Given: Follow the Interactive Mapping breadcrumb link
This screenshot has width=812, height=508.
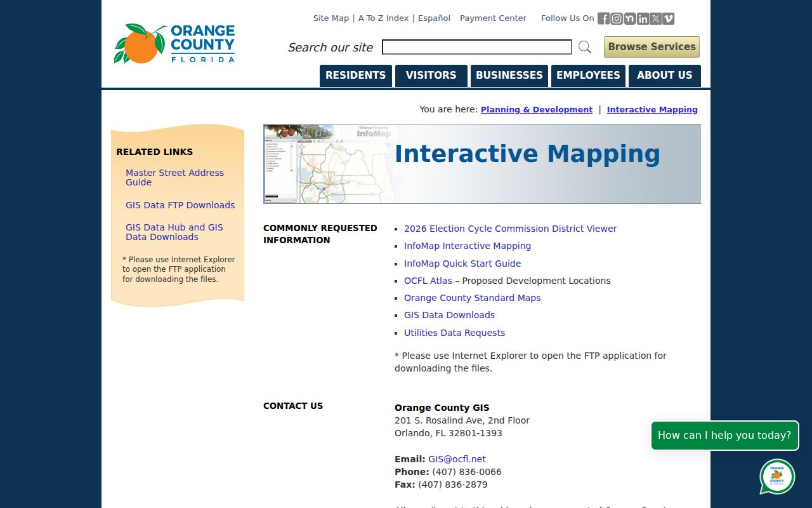Looking at the screenshot, I should tap(652, 110).
